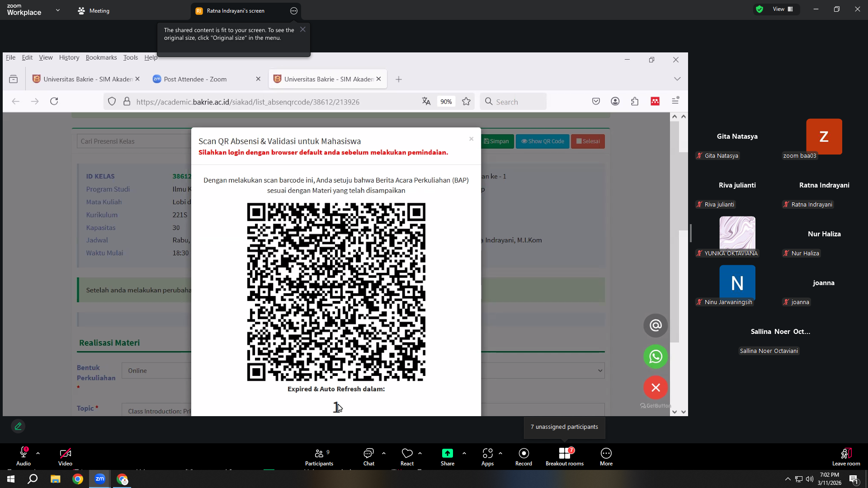Click the List all tabs chevron
The image size is (868, 488).
click(677, 79)
